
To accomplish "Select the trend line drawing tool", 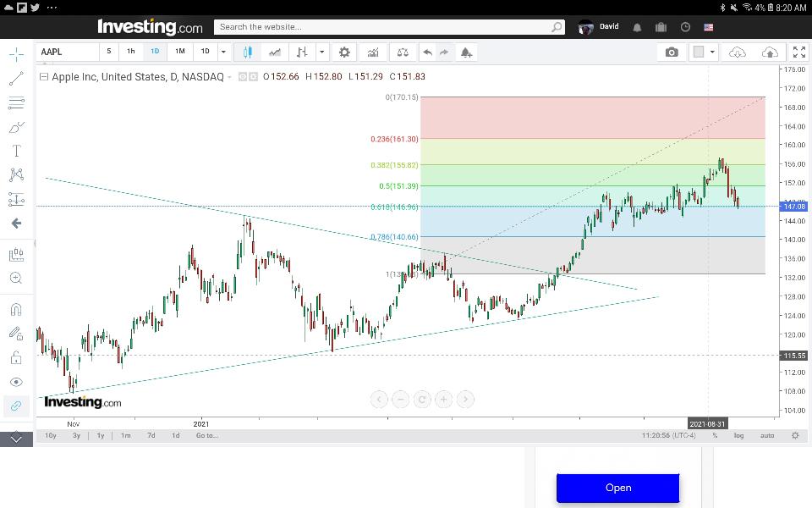I will tap(16, 78).
